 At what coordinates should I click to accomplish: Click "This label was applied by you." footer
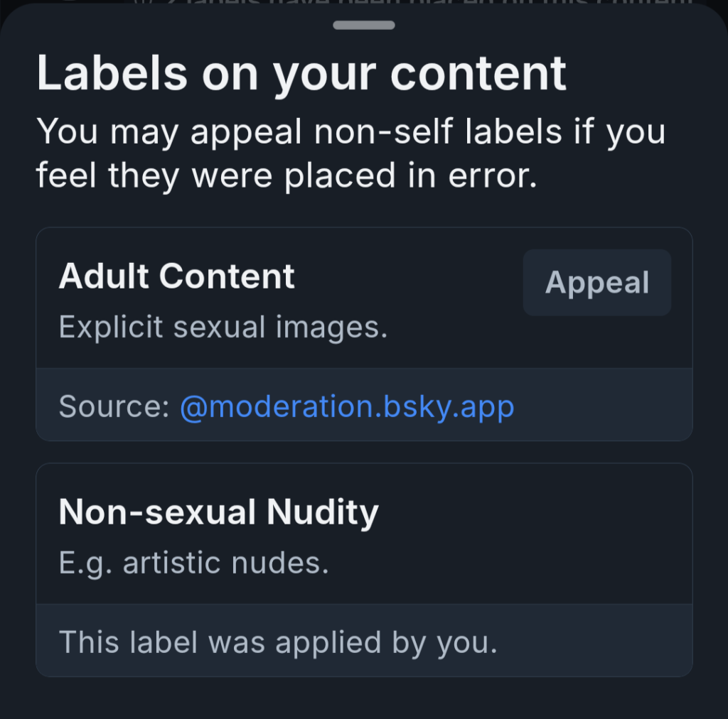277,642
